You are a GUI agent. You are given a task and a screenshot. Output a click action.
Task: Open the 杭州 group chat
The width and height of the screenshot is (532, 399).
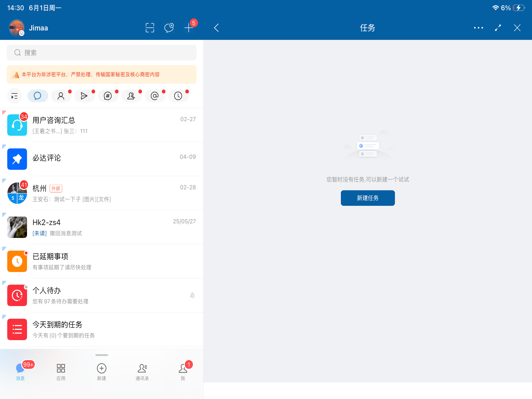pyautogui.click(x=102, y=193)
